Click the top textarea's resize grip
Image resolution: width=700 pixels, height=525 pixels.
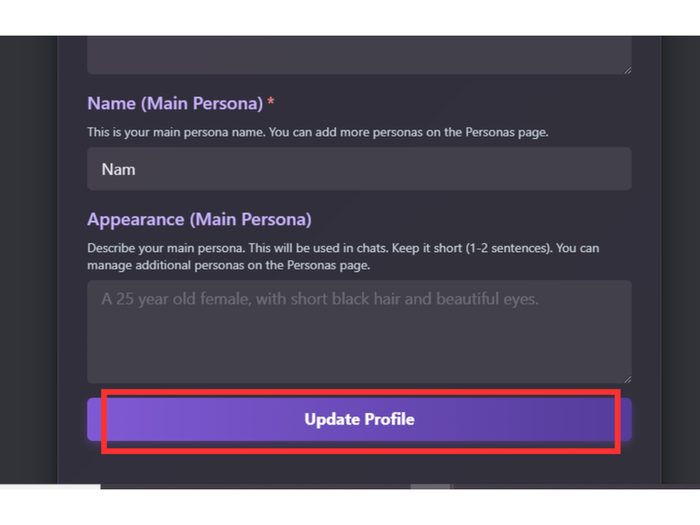coord(626,69)
